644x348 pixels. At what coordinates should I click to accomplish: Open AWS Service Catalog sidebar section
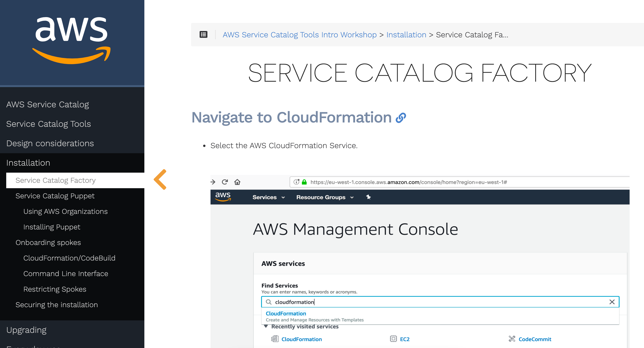coord(47,104)
